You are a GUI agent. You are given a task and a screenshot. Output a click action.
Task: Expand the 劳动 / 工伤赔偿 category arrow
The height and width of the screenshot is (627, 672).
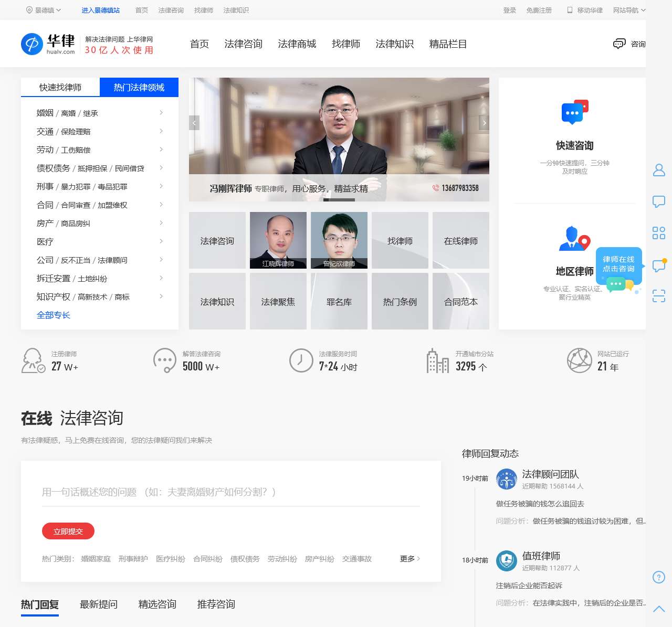[161, 150]
